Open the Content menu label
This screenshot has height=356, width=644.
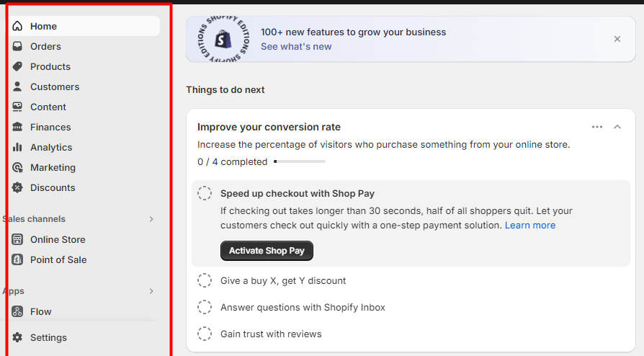pyautogui.click(x=48, y=107)
